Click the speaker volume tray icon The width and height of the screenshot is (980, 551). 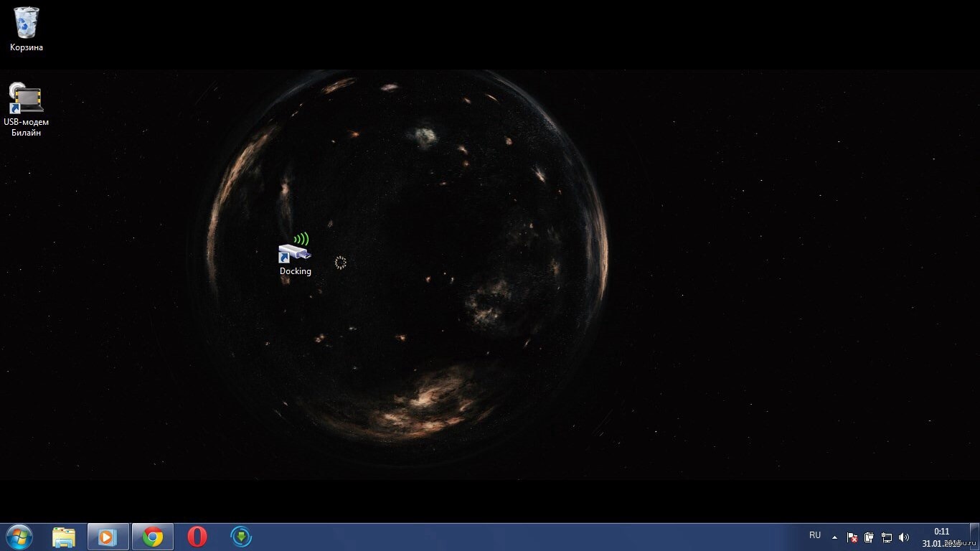[904, 537]
